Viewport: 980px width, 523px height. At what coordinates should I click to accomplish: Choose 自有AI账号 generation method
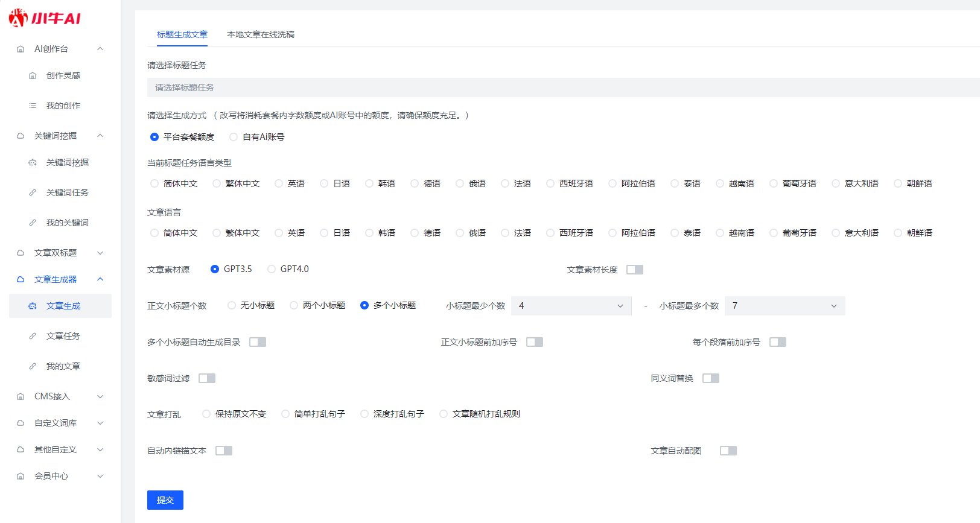pyautogui.click(x=234, y=137)
